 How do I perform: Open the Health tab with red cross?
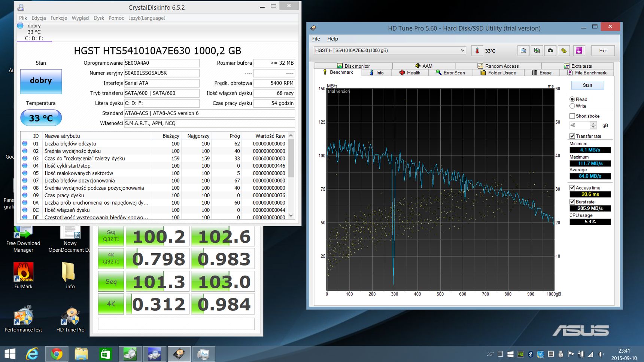click(410, 73)
